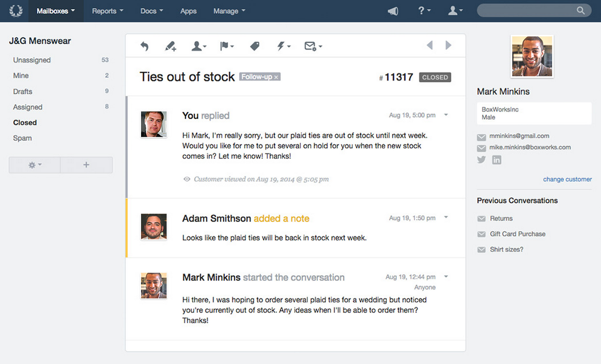Click the Reply icon in the conversation toolbar
The height and width of the screenshot is (364, 601).
click(145, 46)
